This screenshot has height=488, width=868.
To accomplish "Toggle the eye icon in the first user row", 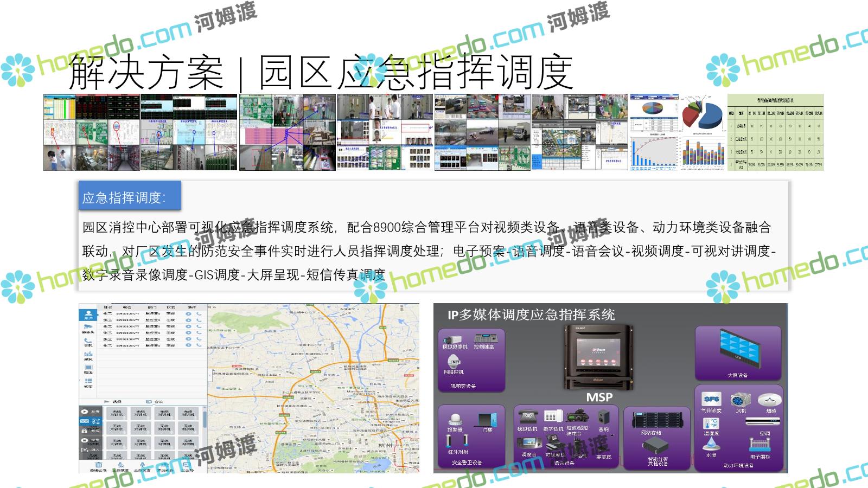I will 188,313.
